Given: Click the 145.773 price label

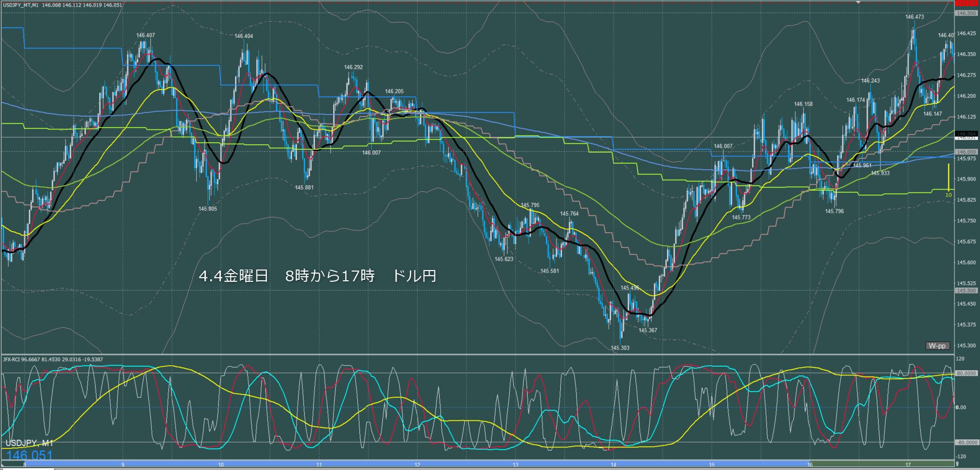Looking at the screenshot, I should 741,217.
